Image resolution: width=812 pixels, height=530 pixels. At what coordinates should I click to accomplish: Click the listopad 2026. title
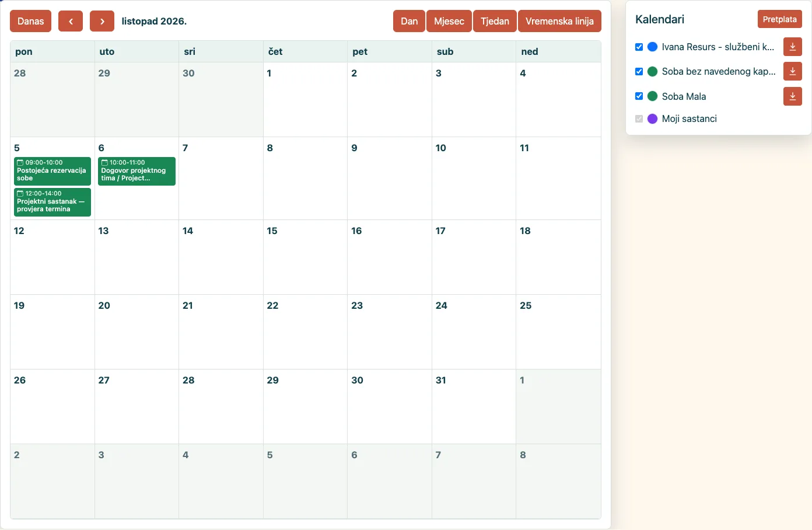154,21
